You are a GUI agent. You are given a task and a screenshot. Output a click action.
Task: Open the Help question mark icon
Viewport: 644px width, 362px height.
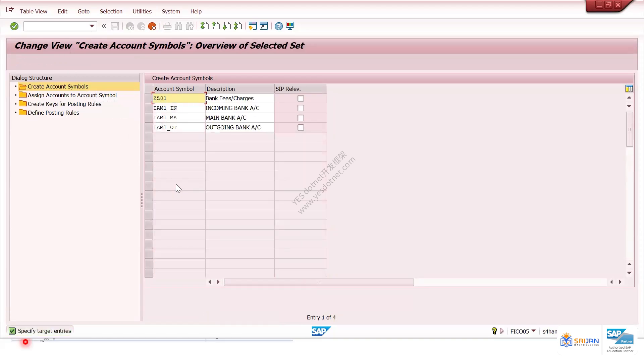tap(279, 26)
